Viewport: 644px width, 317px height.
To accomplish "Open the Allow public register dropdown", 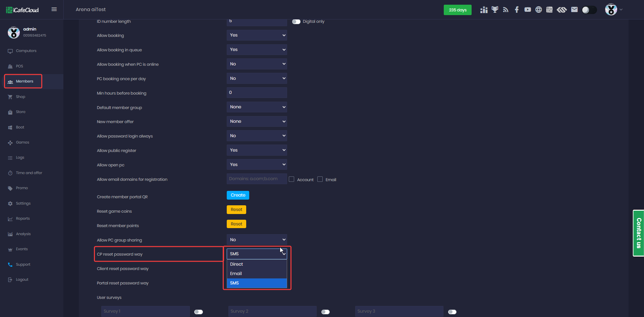I will click(257, 150).
